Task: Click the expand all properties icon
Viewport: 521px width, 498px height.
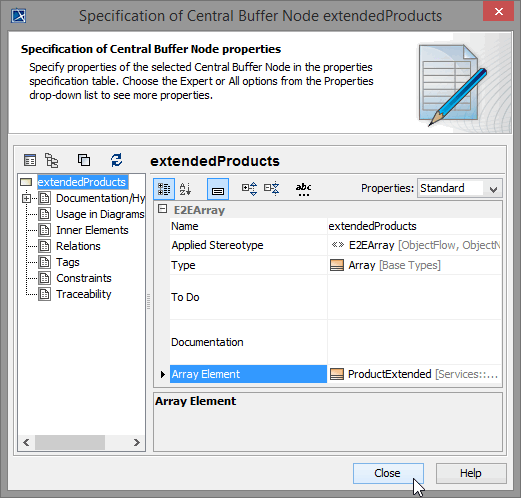Action: [x=249, y=189]
